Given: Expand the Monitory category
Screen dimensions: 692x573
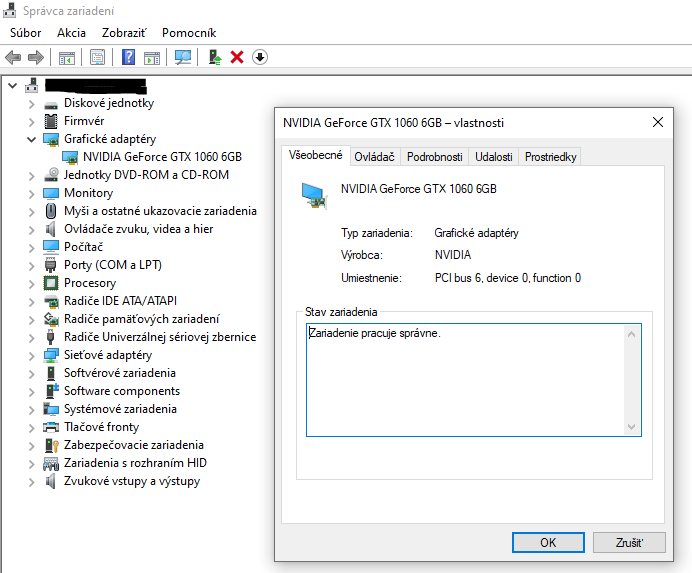Looking at the screenshot, I should pyautogui.click(x=31, y=194).
